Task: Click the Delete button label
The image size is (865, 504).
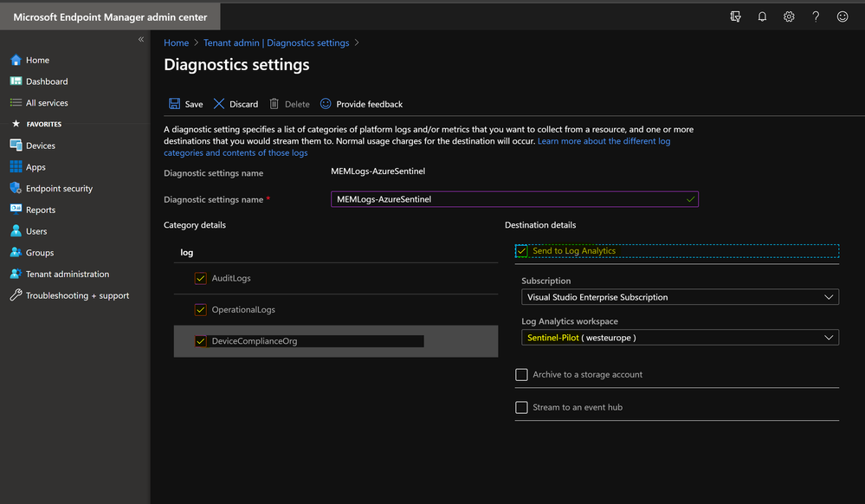Action: pyautogui.click(x=297, y=104)
